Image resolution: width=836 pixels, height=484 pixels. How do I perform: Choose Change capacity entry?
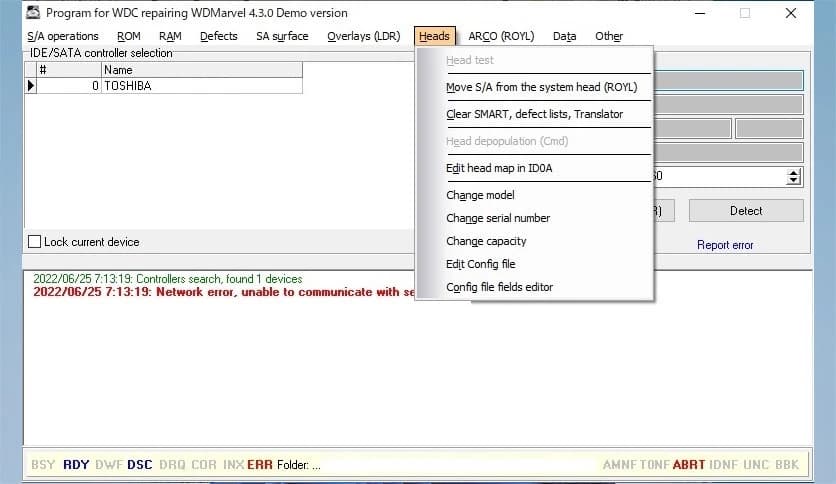coord(486,241)
